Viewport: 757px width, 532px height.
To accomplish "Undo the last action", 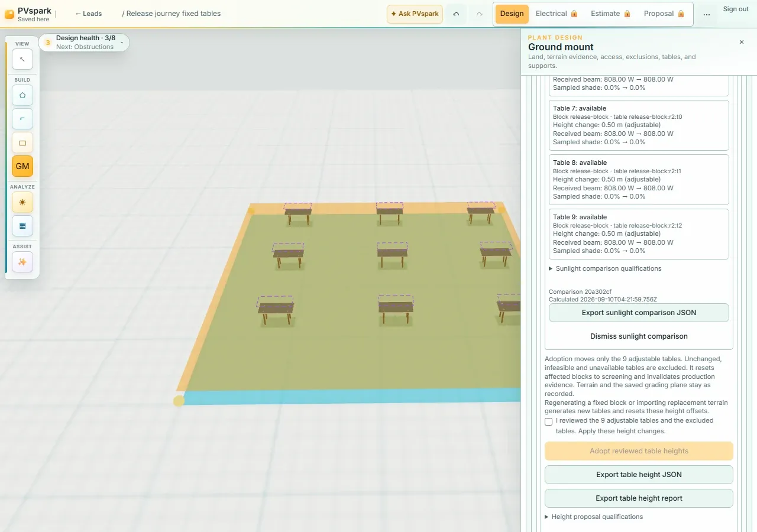I will 456,14.
